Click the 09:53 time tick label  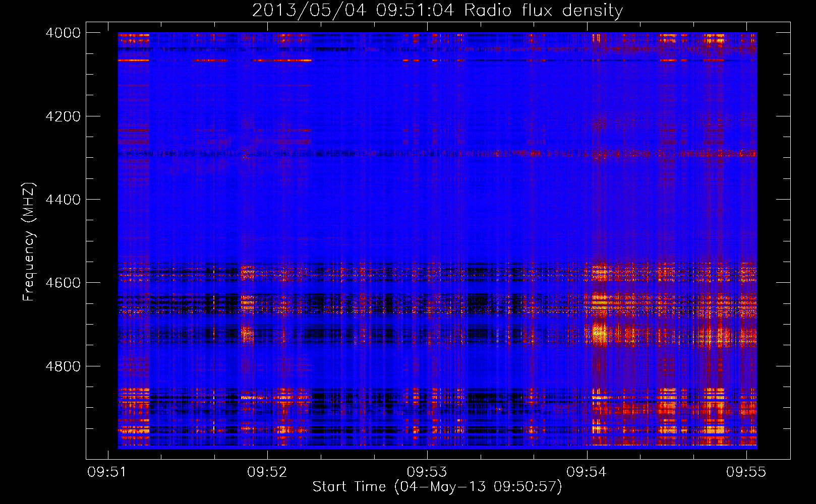427,472
